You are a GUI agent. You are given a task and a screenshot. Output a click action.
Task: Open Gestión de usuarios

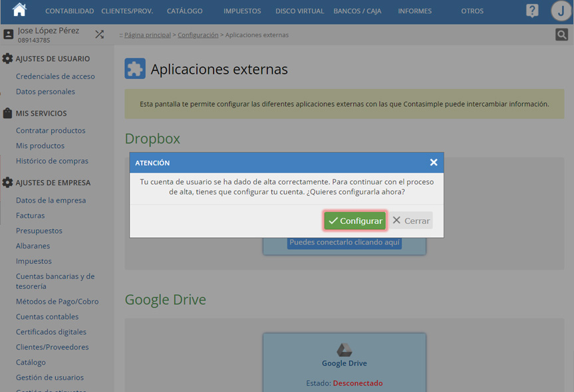(50, 377)
